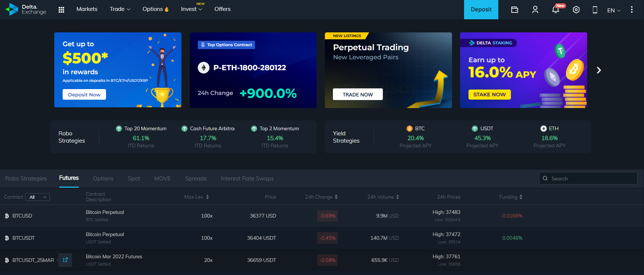644x275 pixels.
Task: Open the wallet icon in header
Action: (514, 10)
